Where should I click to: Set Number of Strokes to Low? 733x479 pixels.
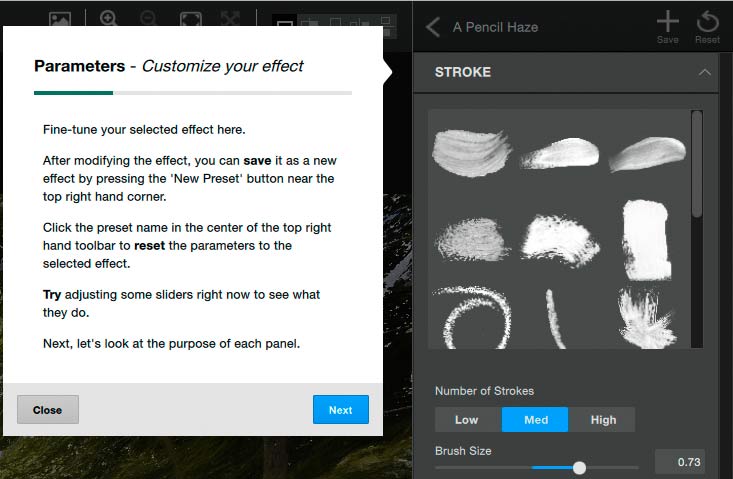click(468, 420)
